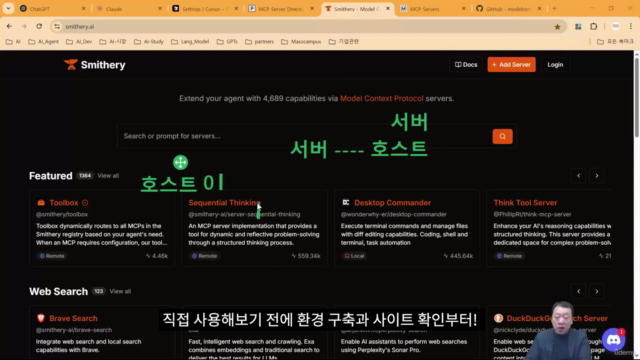This screenshot has width=640, height=360.
Task: Close the ChatGPT tab
Action: pos(84,9)
